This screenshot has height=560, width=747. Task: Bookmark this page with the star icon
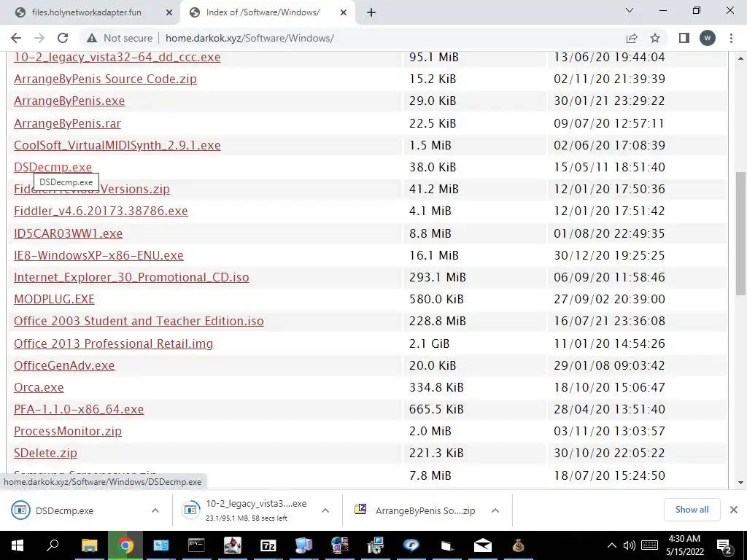tap(655, 38)
